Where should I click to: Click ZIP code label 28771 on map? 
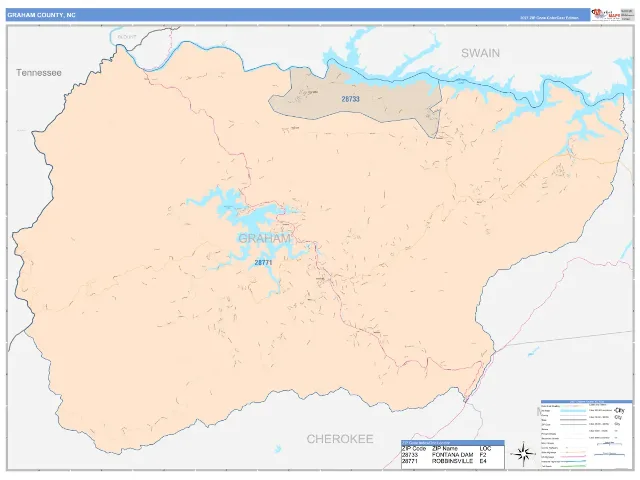pos(263,262)
